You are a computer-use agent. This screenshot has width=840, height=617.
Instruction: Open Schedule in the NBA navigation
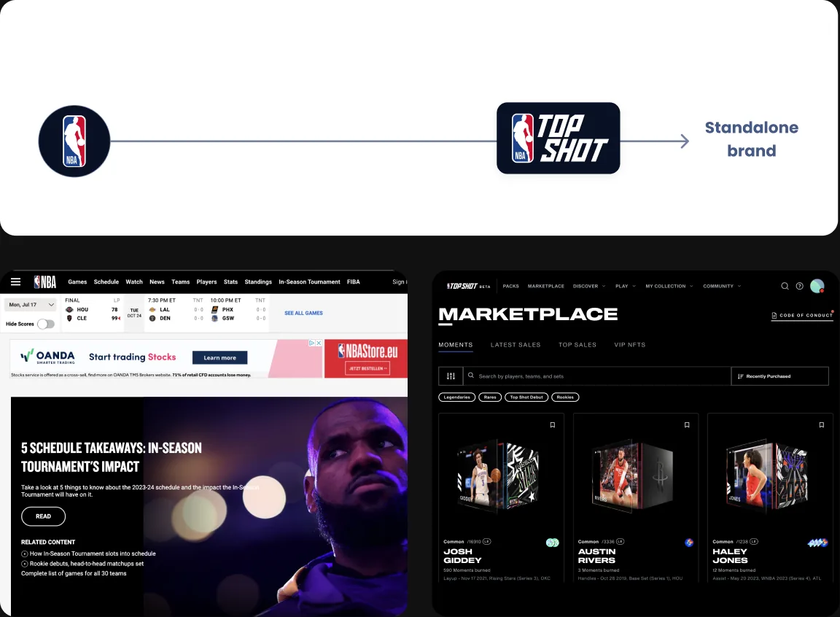point(106,282)
